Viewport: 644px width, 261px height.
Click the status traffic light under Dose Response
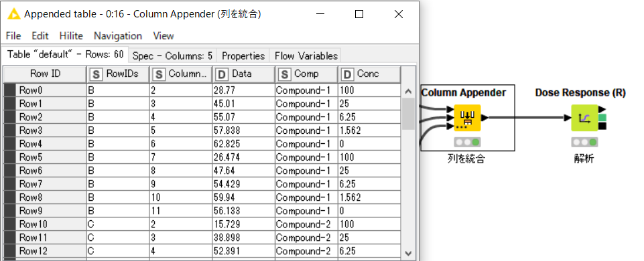click(584, 143)
